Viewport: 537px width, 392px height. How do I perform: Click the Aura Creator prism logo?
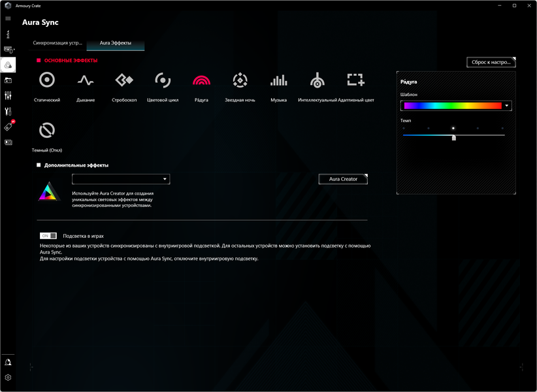pos(49,191)
